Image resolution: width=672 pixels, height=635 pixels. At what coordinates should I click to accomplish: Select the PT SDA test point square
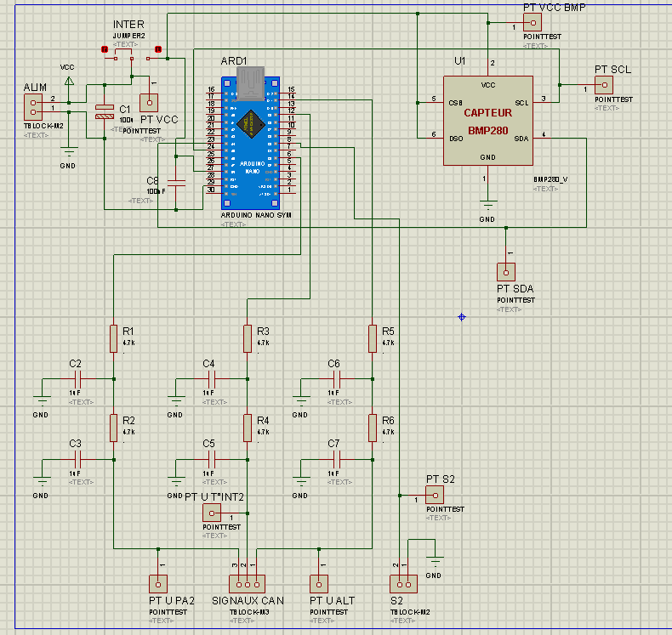(x=506, y=272)
